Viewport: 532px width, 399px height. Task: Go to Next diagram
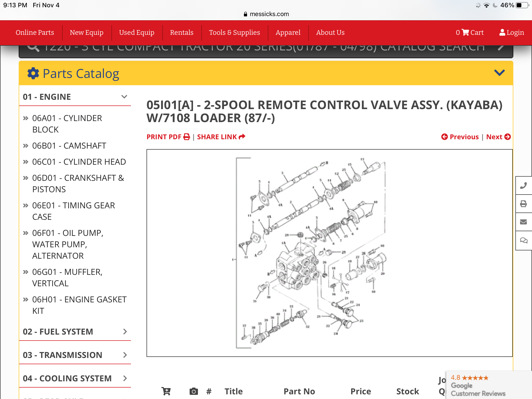tap(498, 137)
